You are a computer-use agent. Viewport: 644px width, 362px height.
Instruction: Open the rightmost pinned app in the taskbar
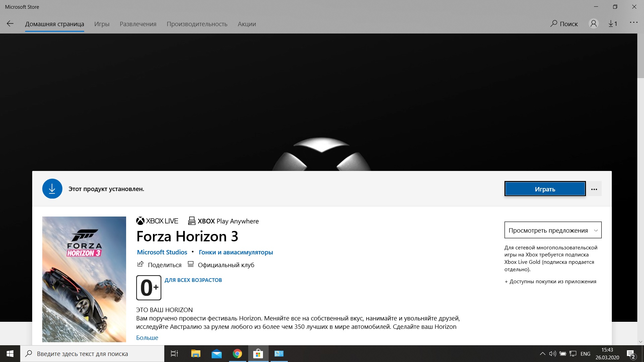279,354
